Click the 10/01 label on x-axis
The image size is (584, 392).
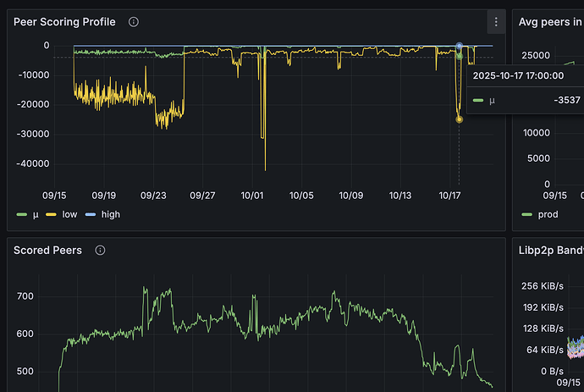[x=252, y=196]
